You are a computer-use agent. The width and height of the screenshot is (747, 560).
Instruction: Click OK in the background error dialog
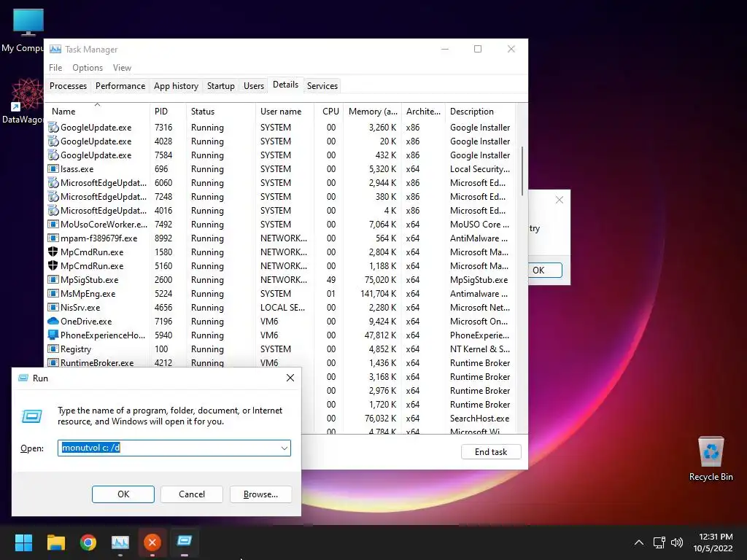click(544, 270)
